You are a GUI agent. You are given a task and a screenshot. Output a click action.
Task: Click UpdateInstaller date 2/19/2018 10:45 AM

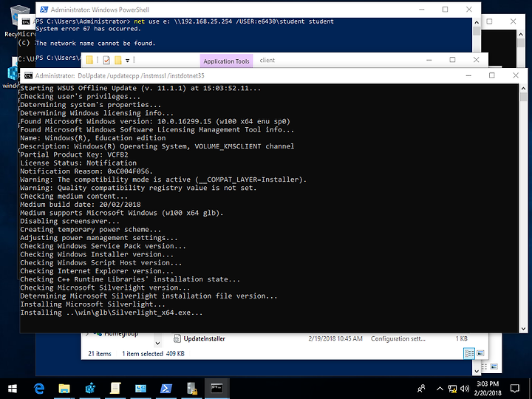[x=335, y=338]
